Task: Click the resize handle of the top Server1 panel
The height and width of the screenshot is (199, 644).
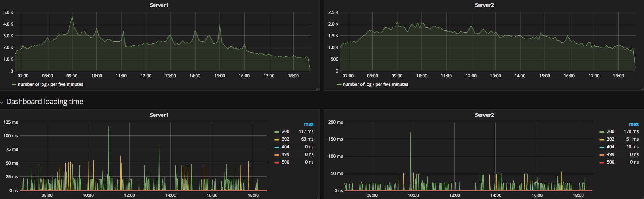Action: pyautogui.click(x=318, y=88)
